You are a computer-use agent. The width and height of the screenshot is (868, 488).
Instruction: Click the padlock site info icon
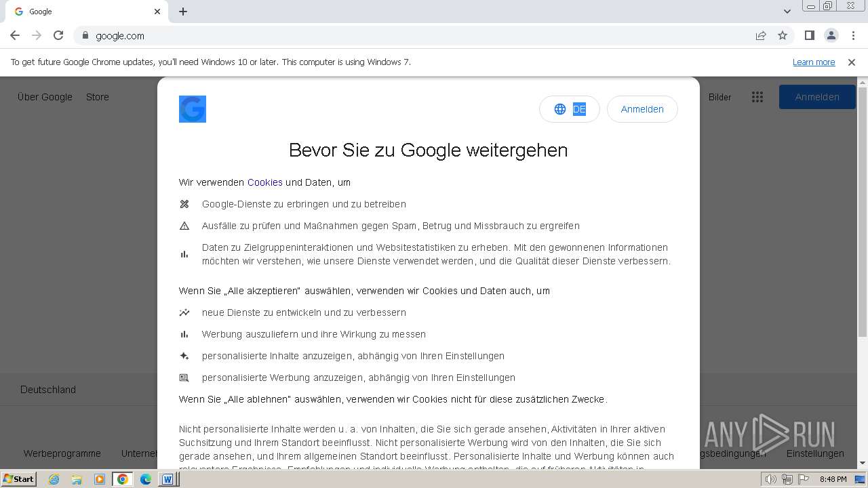85,35
